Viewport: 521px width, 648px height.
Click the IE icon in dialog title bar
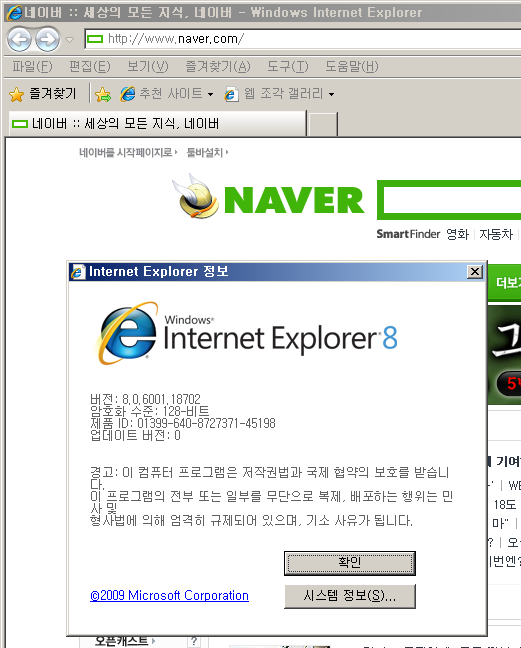(78, 272)
